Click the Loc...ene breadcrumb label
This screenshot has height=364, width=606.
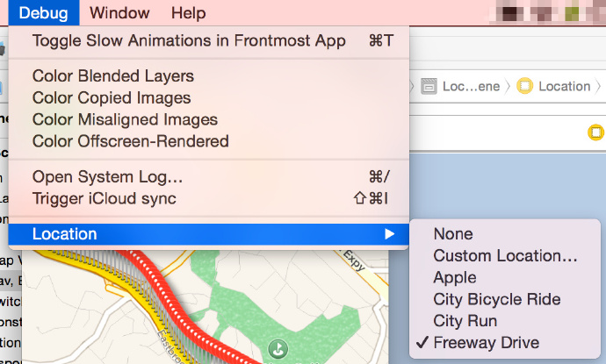[x=471, y=86]
